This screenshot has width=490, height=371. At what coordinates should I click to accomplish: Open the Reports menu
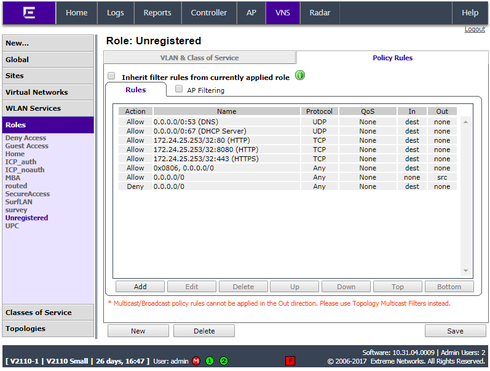[x=157, y=13]
